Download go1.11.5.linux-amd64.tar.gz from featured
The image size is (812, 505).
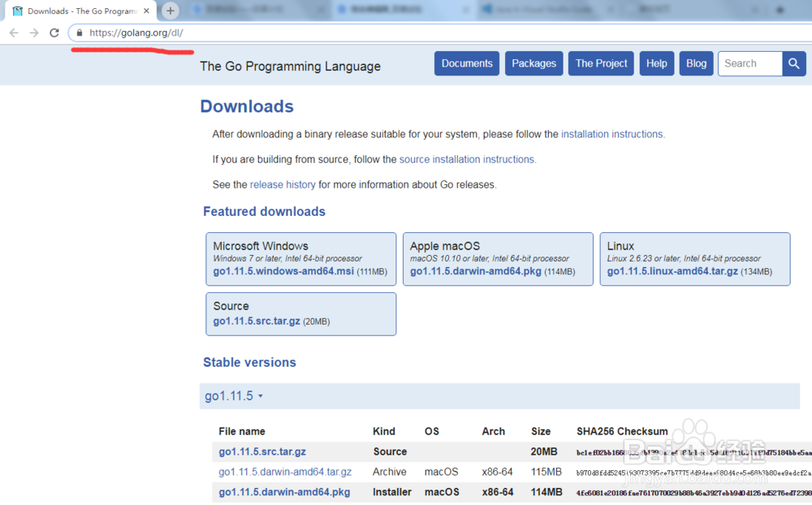click(672, 271)
